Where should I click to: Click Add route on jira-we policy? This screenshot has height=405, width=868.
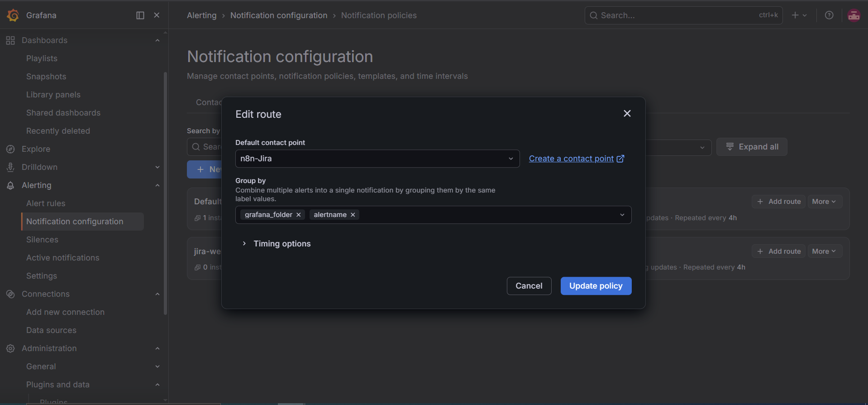coord(778,251)
